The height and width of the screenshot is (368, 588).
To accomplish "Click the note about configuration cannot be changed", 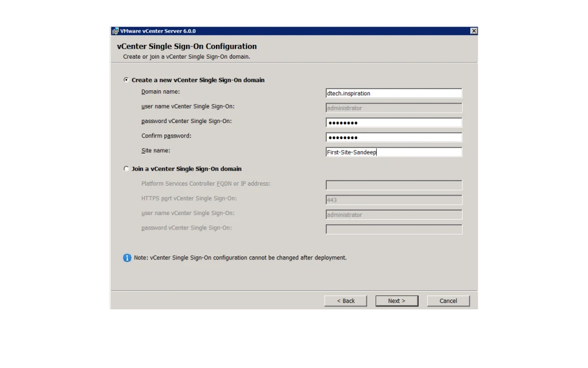I will tap(241, 258).
